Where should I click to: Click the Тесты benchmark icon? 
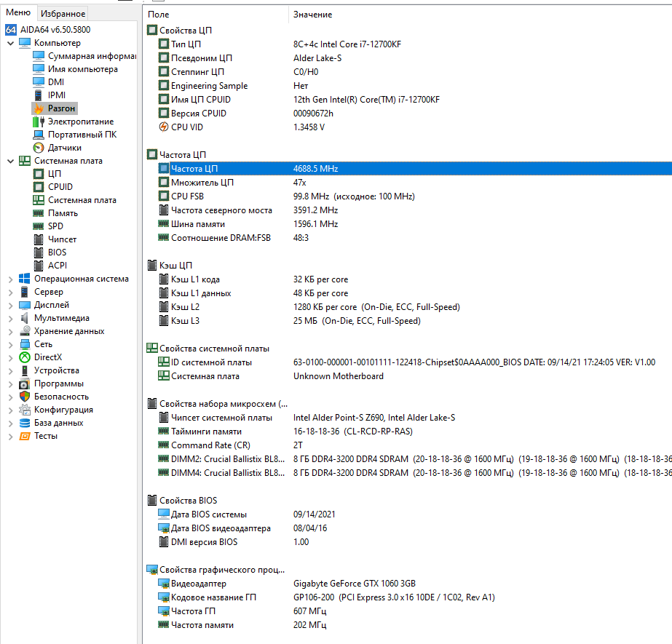click(25, 436)
